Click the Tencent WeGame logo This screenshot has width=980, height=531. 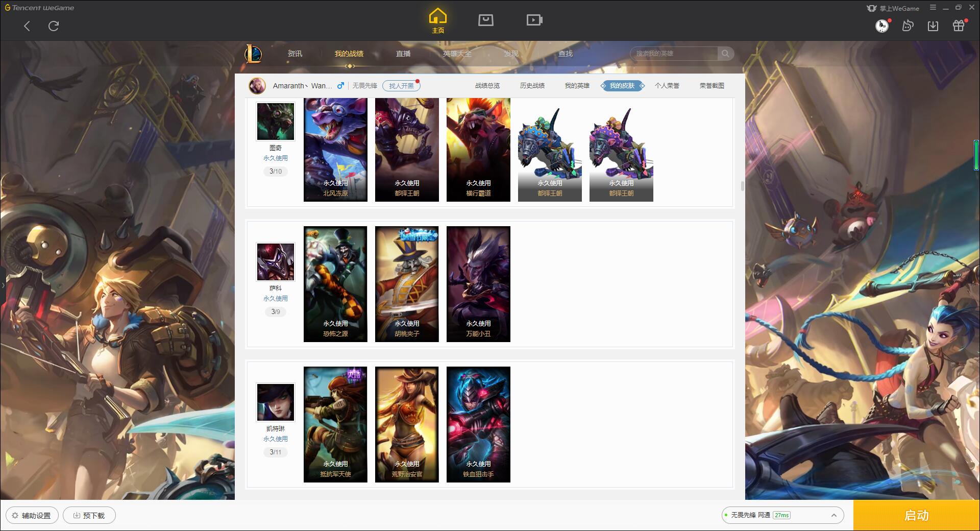click(x=39, y=8)
